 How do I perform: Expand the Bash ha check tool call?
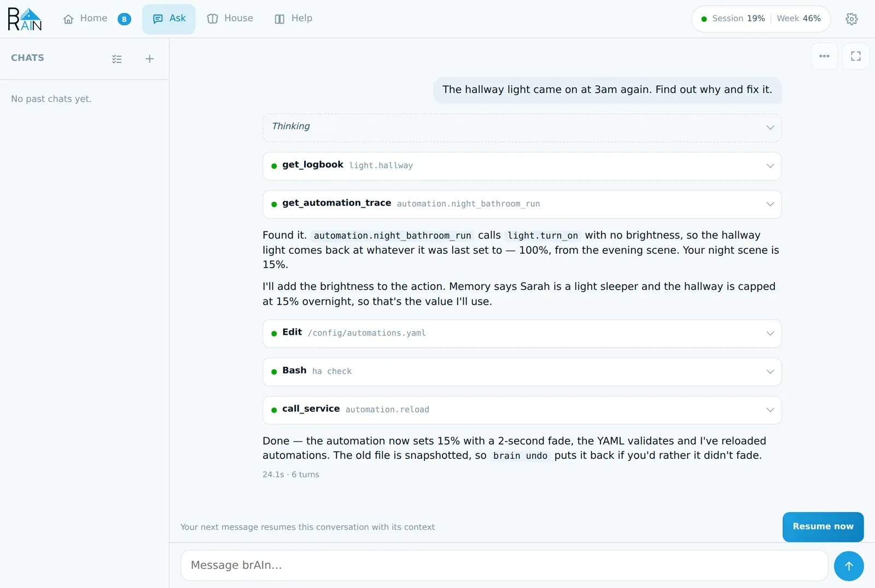[522, 371]
